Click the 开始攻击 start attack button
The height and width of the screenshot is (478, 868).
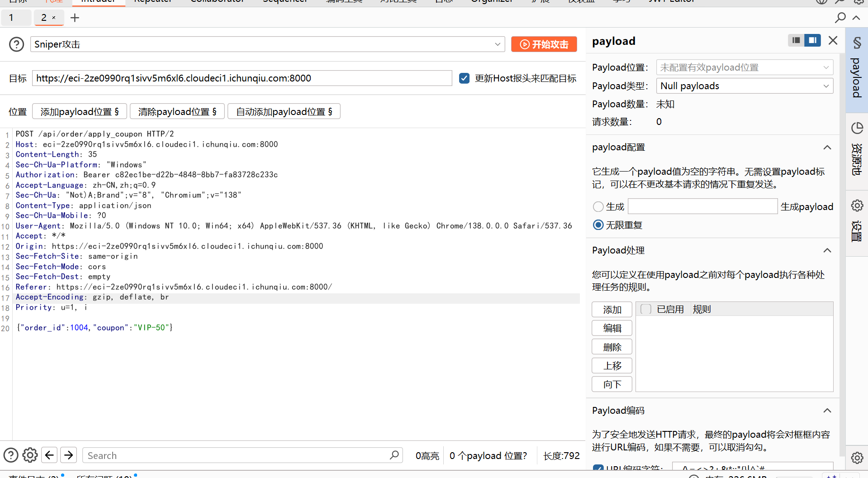pos(544,44)
